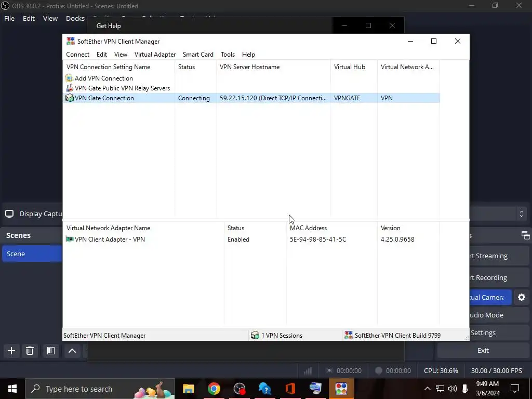Click the OBS display selector stepper arrows

click(522, 214)
